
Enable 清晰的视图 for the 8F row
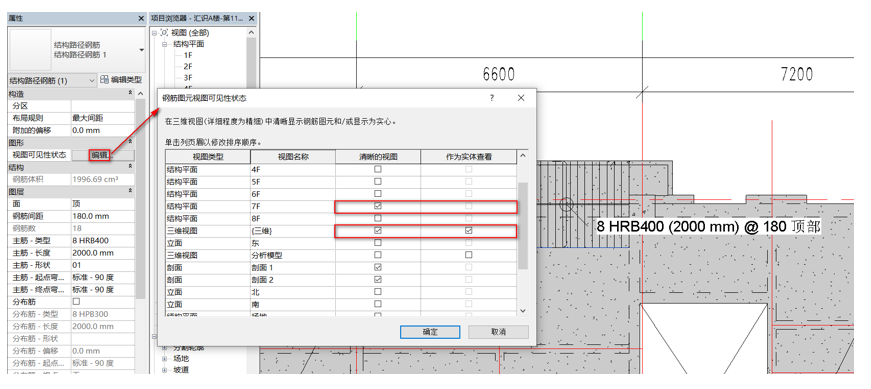[378, 218]
